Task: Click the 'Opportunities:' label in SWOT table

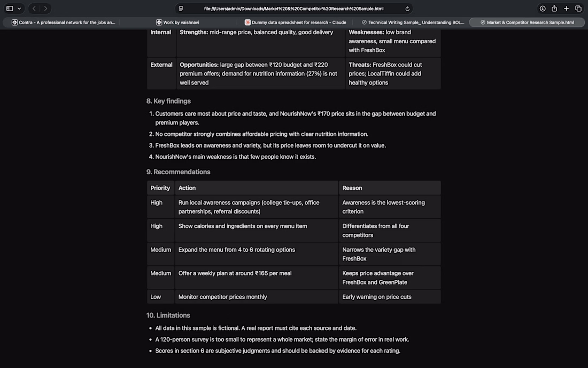Action: [199, 65]
